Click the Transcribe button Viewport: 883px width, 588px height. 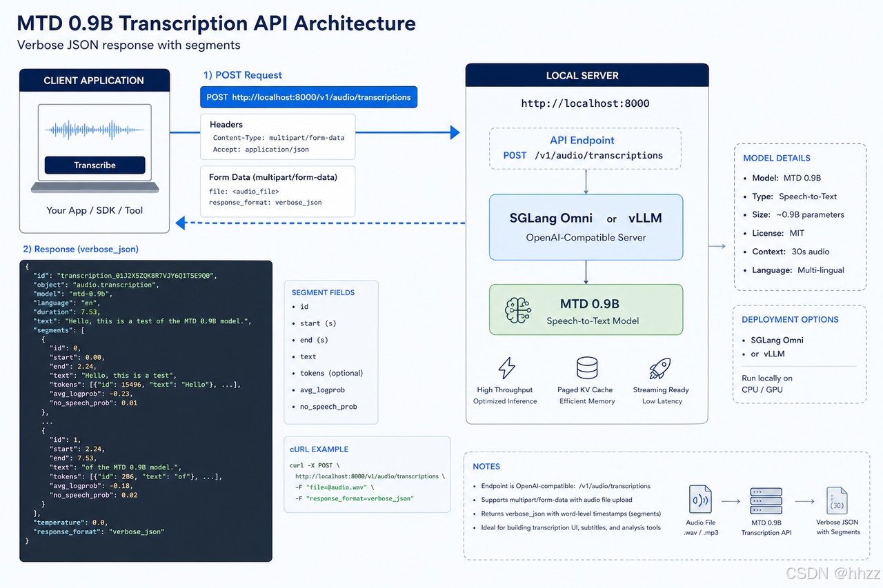(x=95, y=165)
